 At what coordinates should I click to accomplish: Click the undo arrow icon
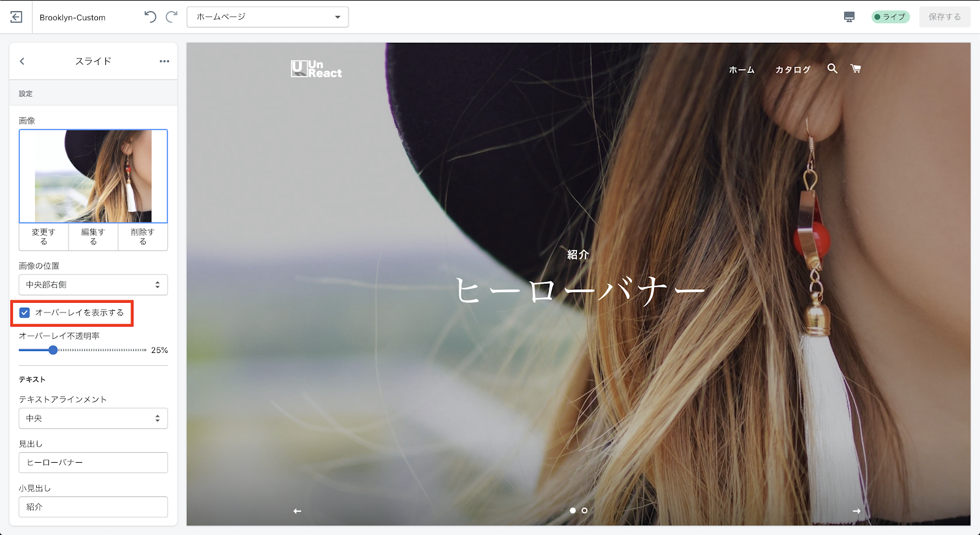tap(150, 17)
